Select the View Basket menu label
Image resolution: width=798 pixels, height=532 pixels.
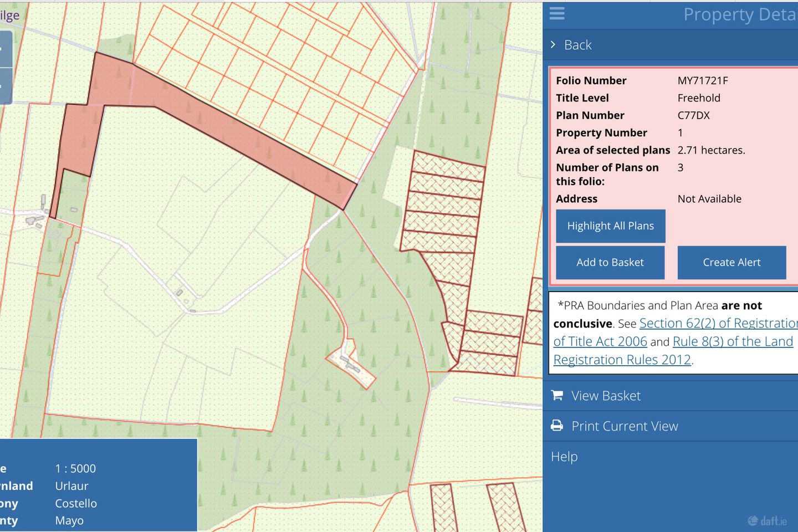(606, 396)
